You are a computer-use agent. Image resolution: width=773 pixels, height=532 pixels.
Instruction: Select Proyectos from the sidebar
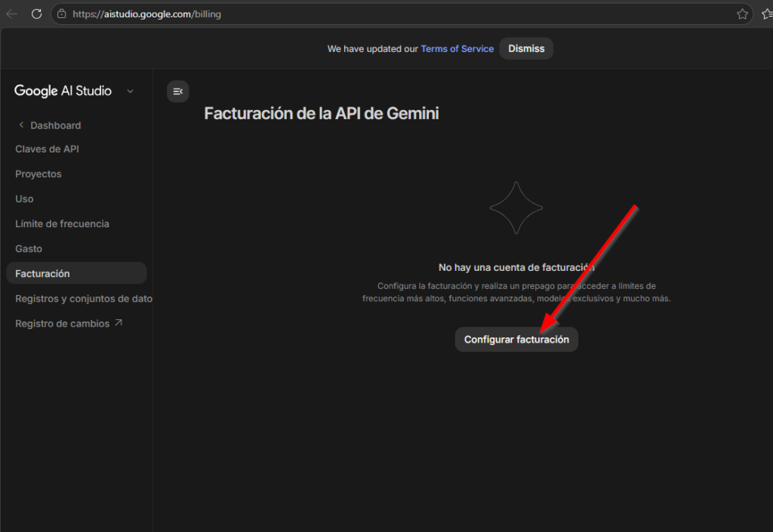(x=38, y=174)
